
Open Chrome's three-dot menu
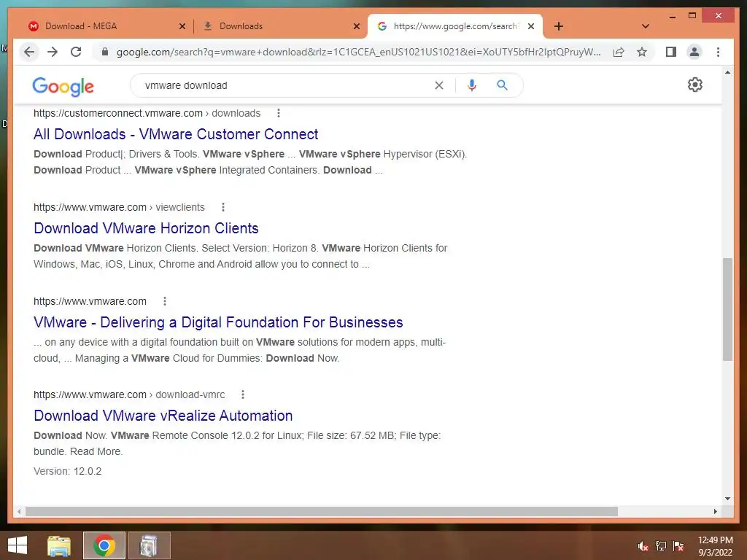[x=718, y=52]
